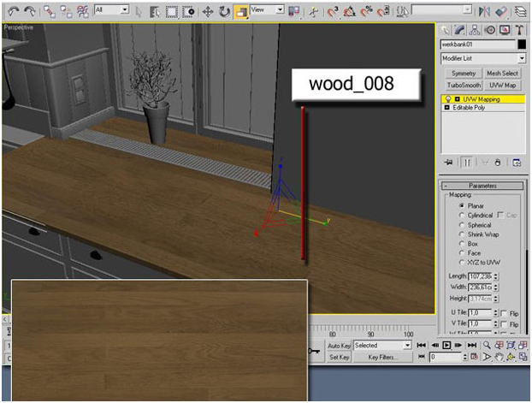This screenshot has width=532, height=403.
Task: Click the Auto Key button
Action: coord(339,346)
